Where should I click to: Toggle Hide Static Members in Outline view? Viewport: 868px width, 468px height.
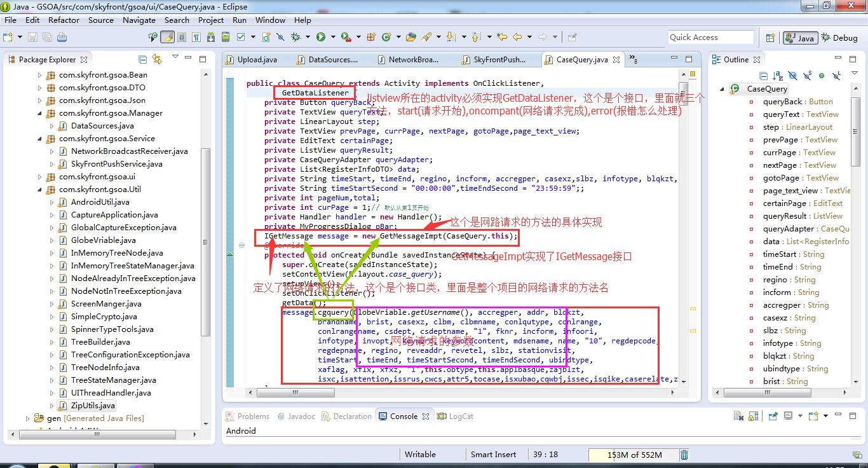pyautogui.click(x=807, y=76)
